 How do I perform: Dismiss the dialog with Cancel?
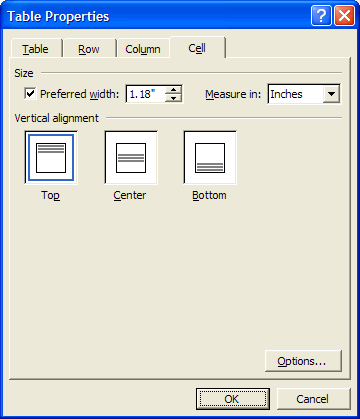313,399
